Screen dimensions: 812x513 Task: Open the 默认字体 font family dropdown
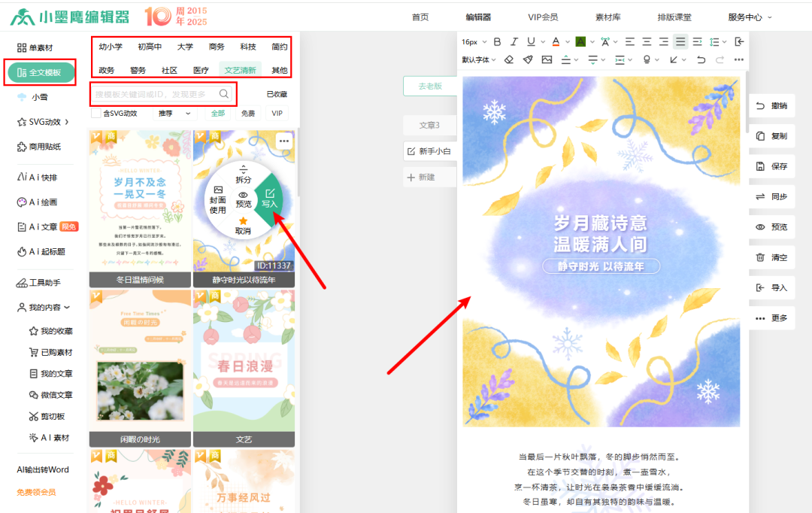pyautogui.click(x=478, y=59)
